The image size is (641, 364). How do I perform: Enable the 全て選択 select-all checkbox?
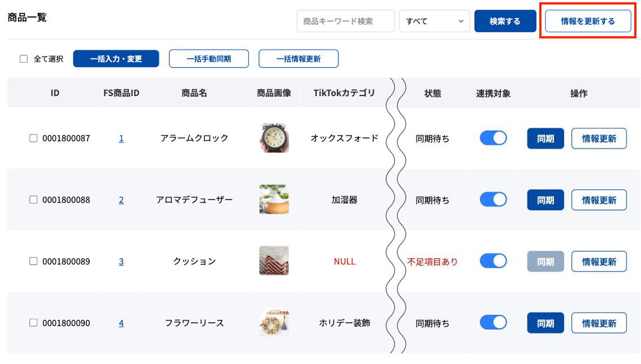click(x=22, y=58)
